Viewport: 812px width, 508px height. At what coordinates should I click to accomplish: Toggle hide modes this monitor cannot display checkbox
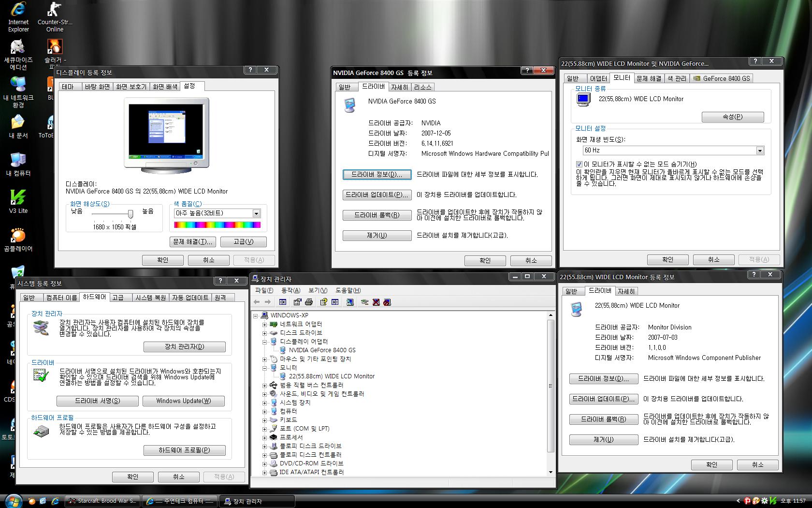click(579, 164)
